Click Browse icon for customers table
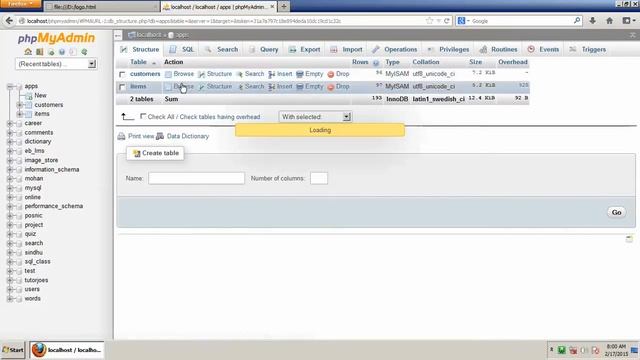The width and height of the screenshot is (640, 360). (x=168, y=74)
